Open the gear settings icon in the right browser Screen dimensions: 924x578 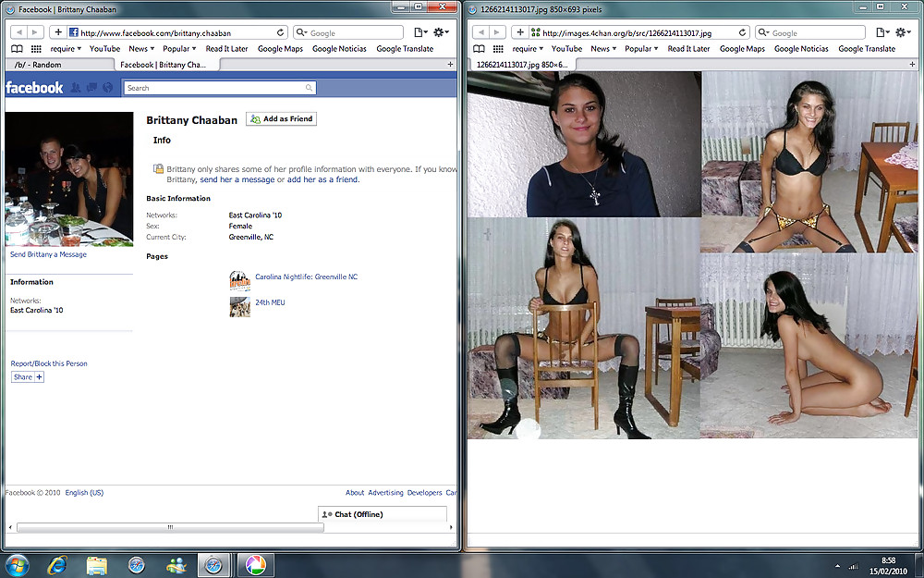coord(901,31)
